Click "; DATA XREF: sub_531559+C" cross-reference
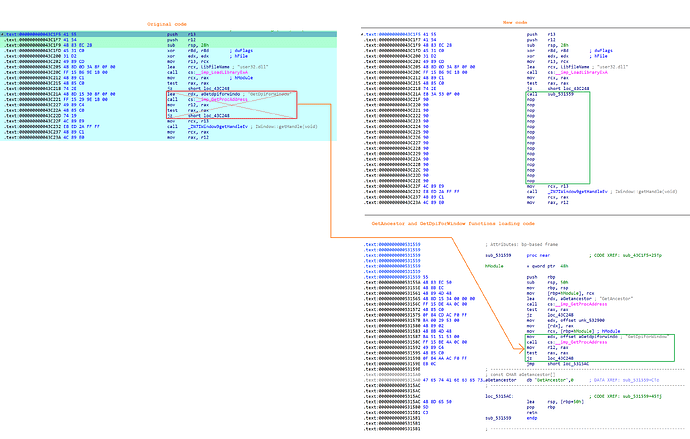The image size is (690, 439). point(624,380)
